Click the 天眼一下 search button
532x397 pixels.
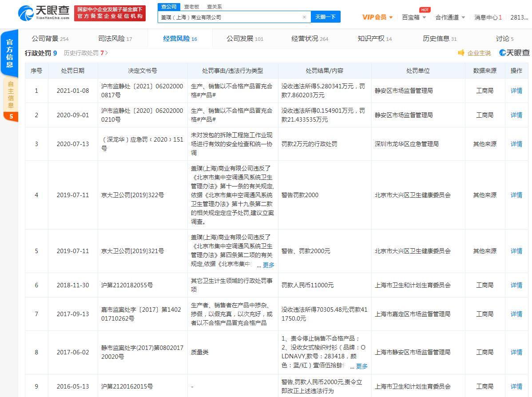(x=325, y=16)
